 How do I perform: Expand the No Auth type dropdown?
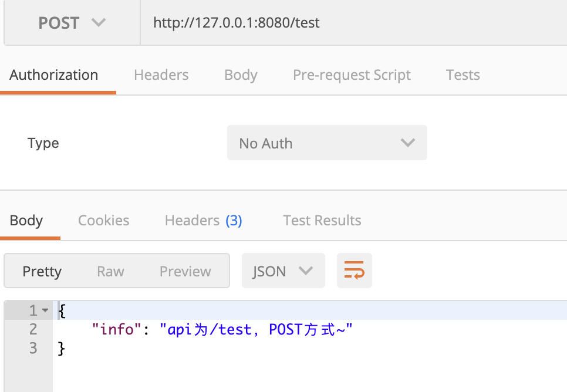coord(326,143)
